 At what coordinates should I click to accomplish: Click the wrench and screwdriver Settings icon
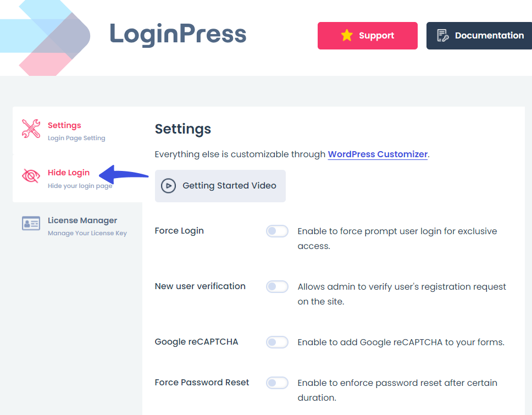coord(31,129)
